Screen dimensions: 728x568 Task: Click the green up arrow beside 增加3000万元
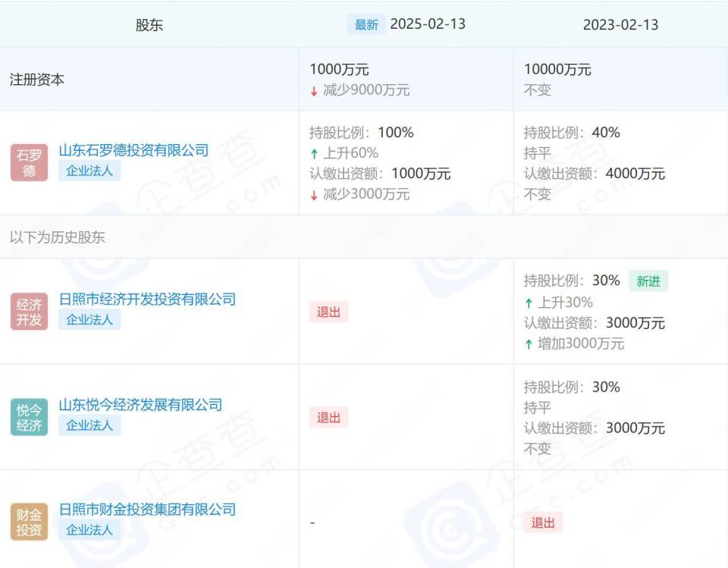(529, 344)
